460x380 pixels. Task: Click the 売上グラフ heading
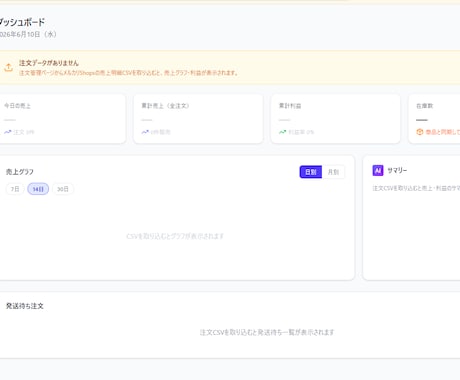[20, 172]
